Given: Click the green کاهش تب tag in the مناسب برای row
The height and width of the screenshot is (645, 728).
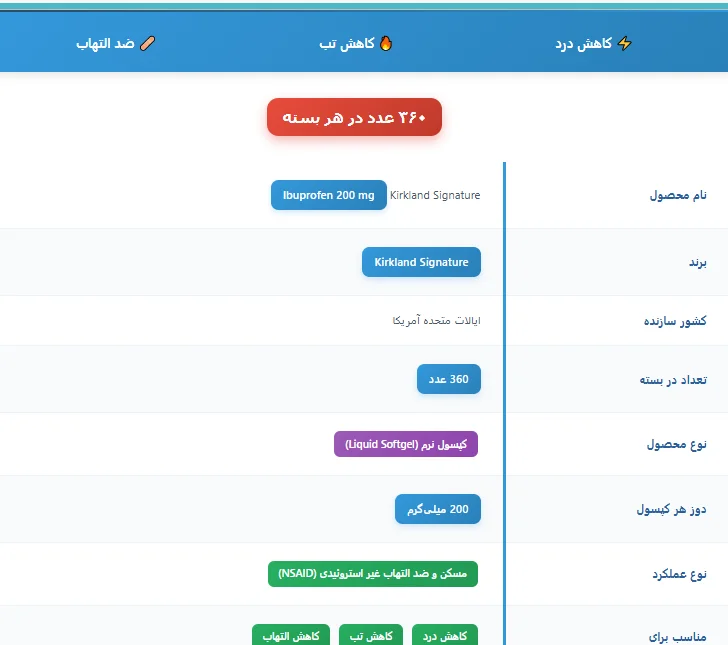Looking at the screenshot, I should (371, 635).
